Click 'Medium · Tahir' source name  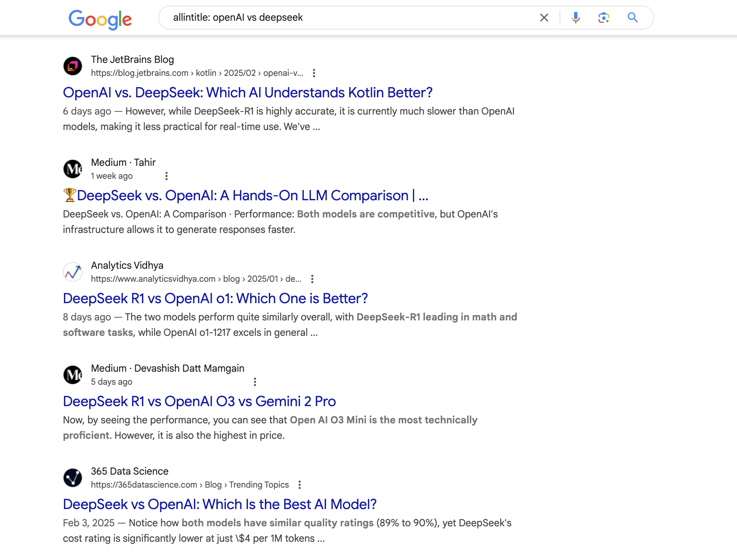click(x=123, y=163)
